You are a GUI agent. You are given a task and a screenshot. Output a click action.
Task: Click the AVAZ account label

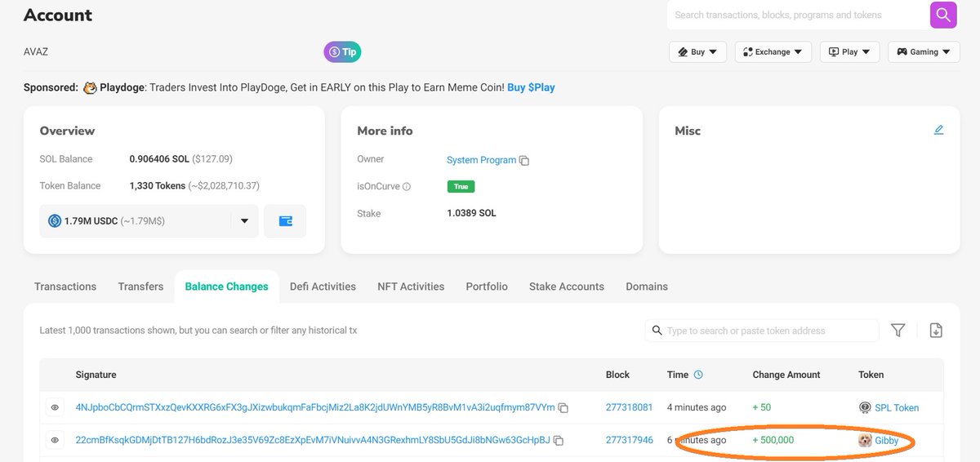point(36,51)
